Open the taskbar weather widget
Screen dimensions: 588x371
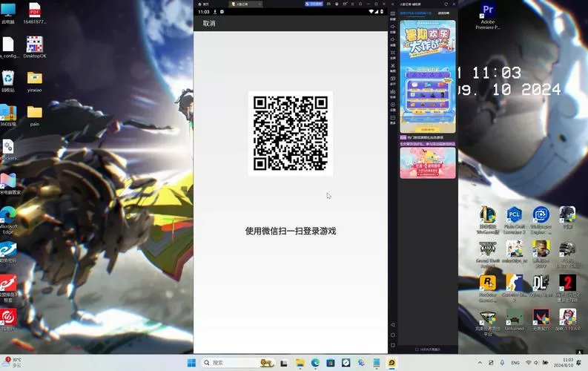click(12, 362)
